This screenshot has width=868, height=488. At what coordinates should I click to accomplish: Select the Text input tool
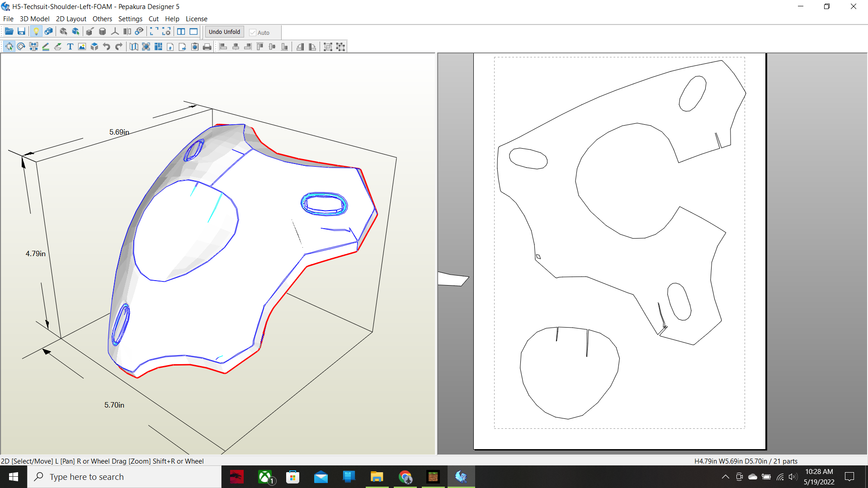70,47
